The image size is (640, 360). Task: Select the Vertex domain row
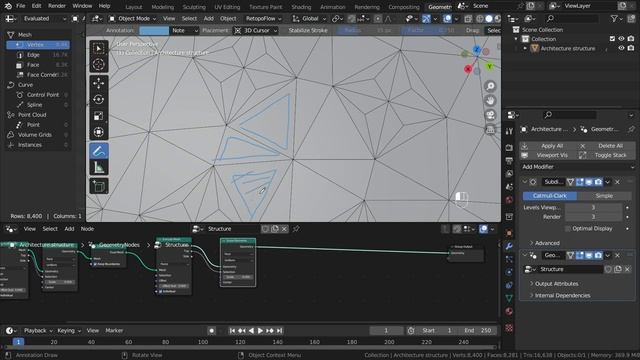click(38, 44)
